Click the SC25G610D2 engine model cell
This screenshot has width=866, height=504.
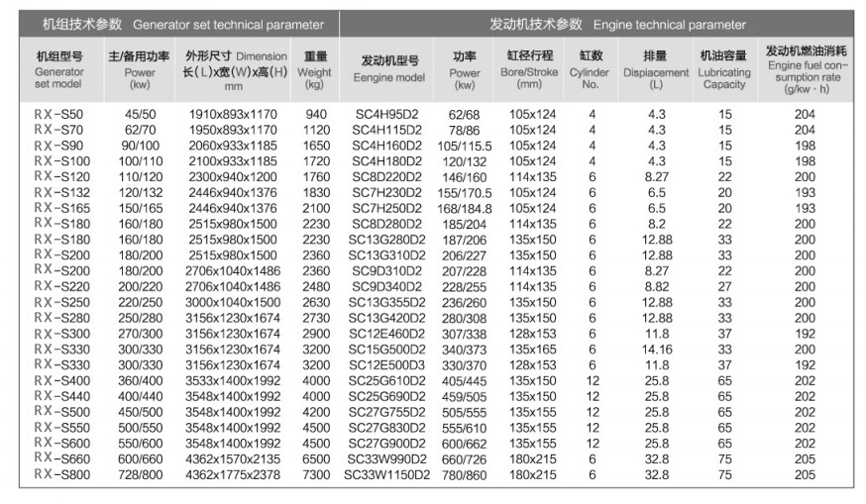coord(386,381)
